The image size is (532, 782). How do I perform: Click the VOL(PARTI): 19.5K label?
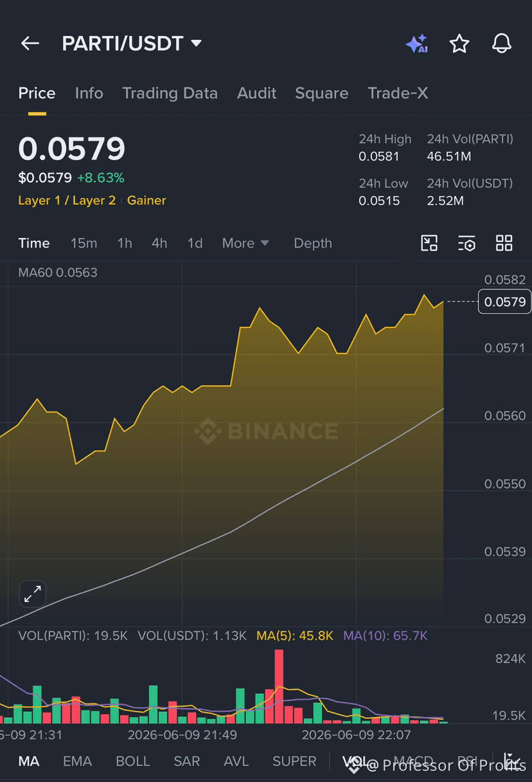73,636
